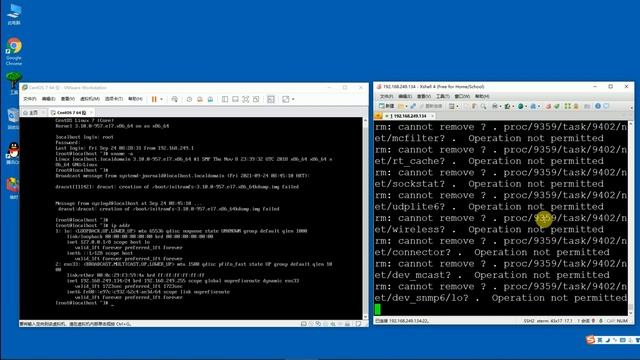Click Xshell Xftp red swirl icon
Viewport: 640px width, 360px height.
click(x=548, y=106)
